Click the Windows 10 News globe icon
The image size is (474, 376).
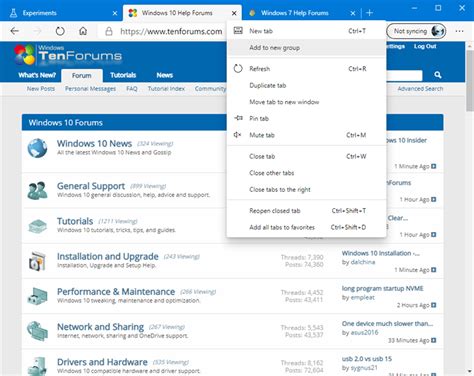37,148
